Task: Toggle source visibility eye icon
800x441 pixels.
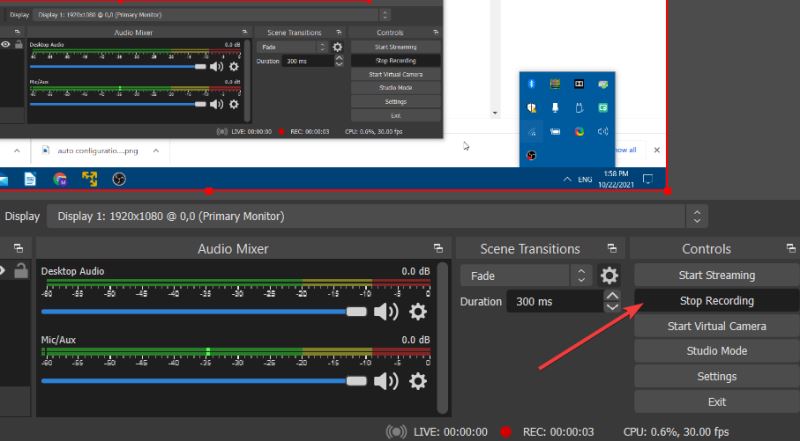Action: pos(3,272)
